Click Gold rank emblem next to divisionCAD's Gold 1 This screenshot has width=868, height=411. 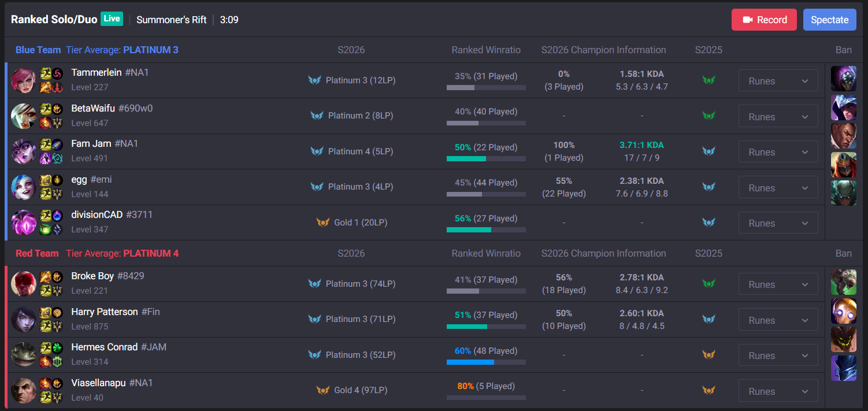322,223
